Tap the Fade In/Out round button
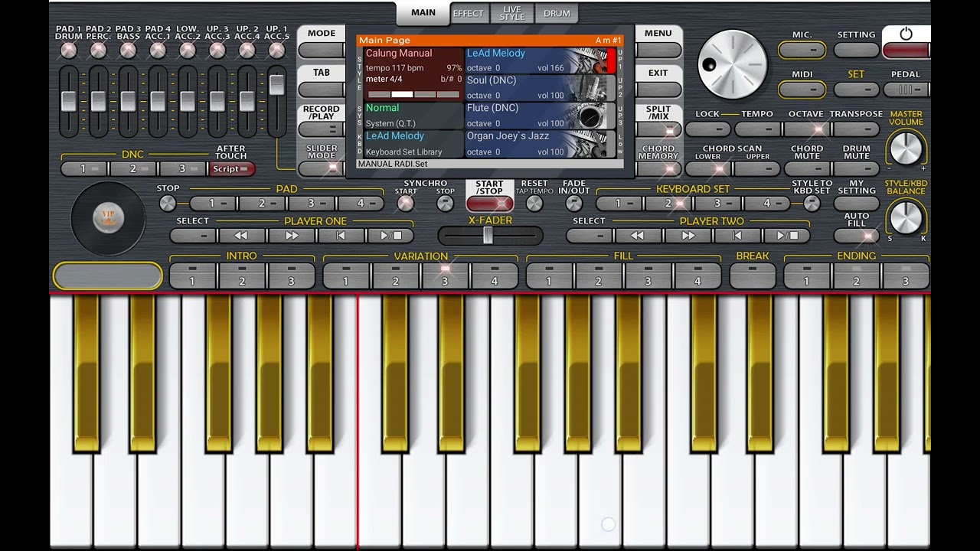Screen dimensions: 980x551 (x=573, y=204)
